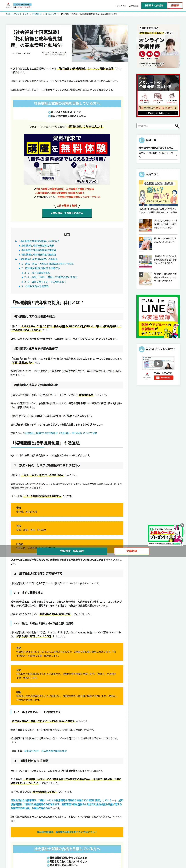
Task: Jump to 2−2 3類型の違いを知る entry
Action: pos(51,277)
